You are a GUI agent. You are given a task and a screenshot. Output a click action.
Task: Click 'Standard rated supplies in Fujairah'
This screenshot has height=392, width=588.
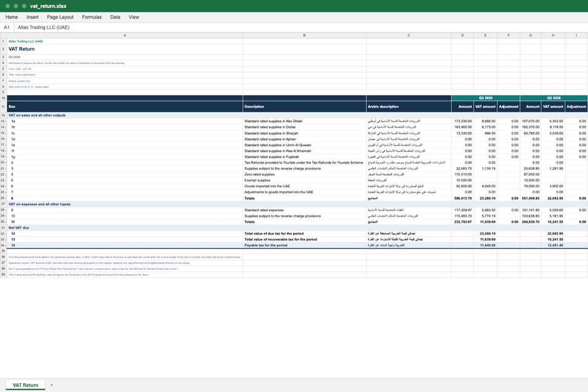pos(304,157)
